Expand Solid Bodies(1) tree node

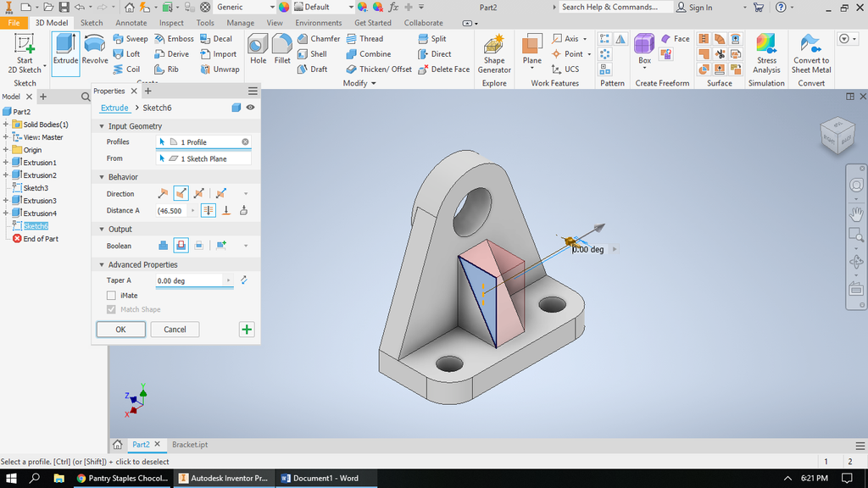pos(6,125)
